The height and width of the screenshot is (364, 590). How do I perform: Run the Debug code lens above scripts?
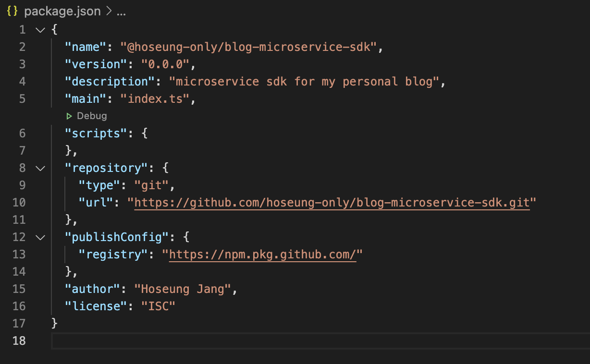pyautogui.click(x=86, y=116)
